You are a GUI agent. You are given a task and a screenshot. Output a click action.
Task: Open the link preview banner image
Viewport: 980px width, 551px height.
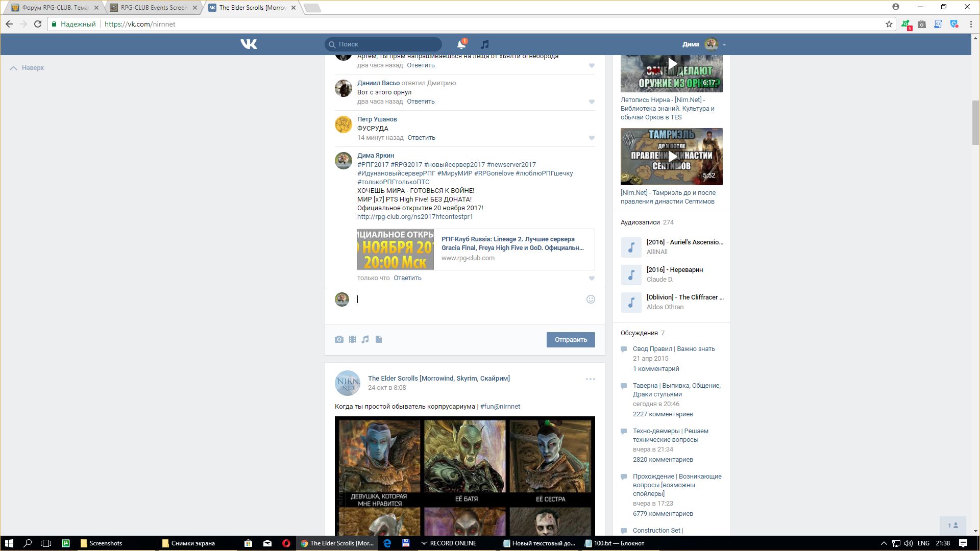coord(396,249)
